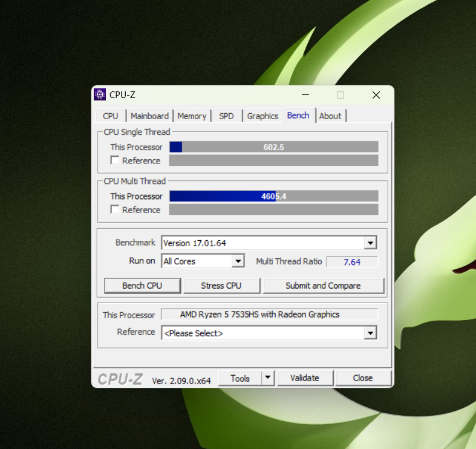476x449 pixels.
Task: Open the Reference processor Please Select dropdown
Action: click(370, 333)
